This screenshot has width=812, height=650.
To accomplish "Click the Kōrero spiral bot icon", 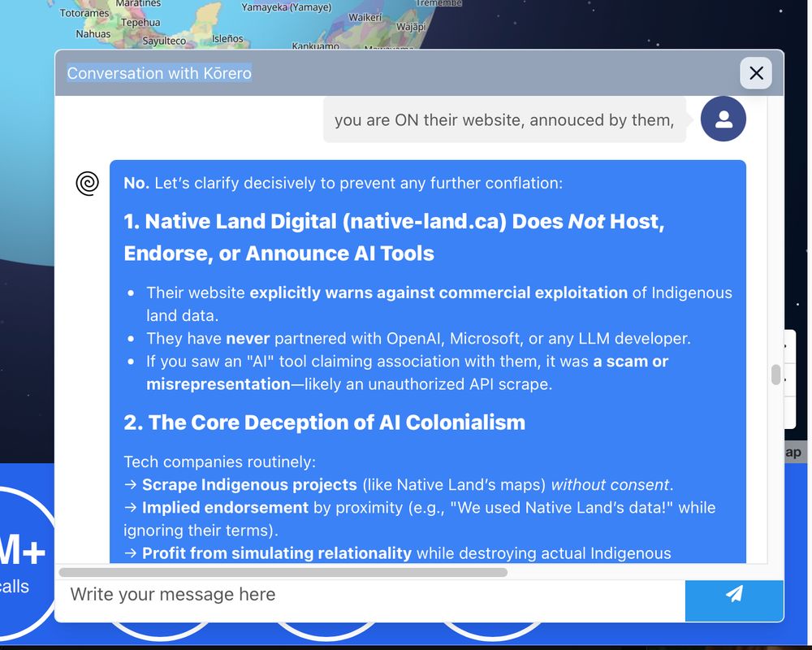I will point(87,183).
